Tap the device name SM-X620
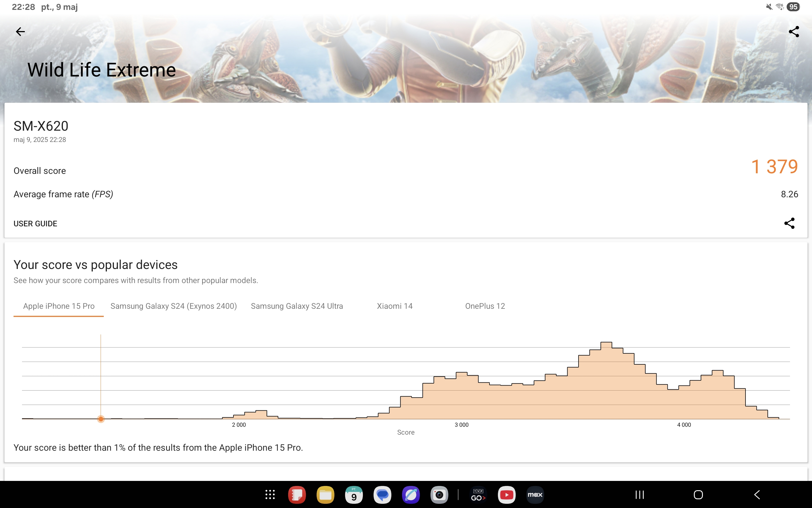 [x=41, y=126]
